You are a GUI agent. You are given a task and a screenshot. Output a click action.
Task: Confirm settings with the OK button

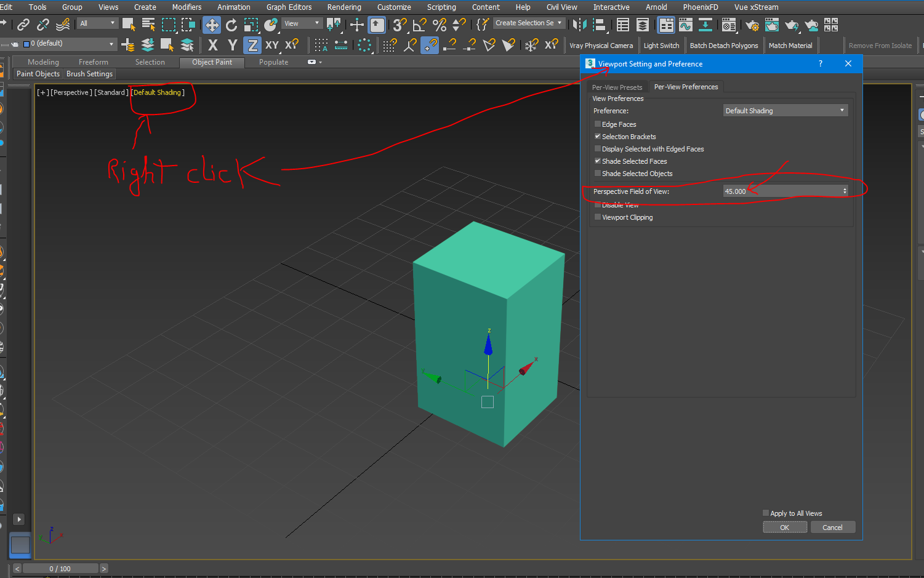click(785, 527)
